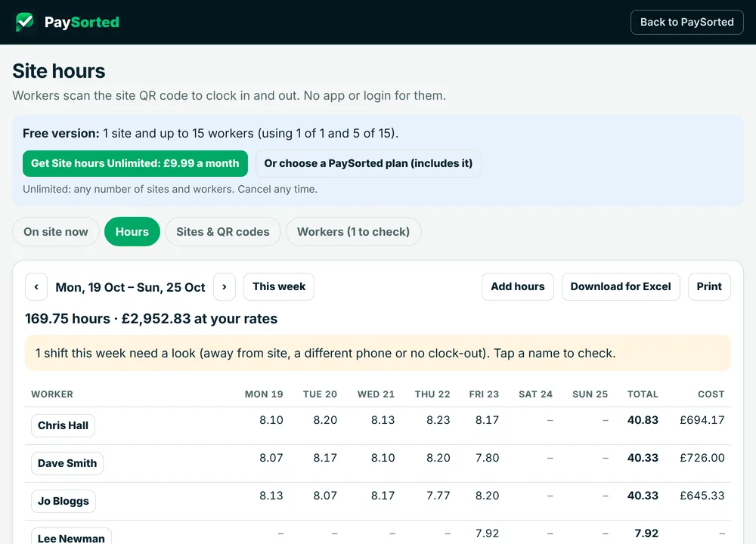
Task: Click the Site hours page heading
Action: point(59,71)
